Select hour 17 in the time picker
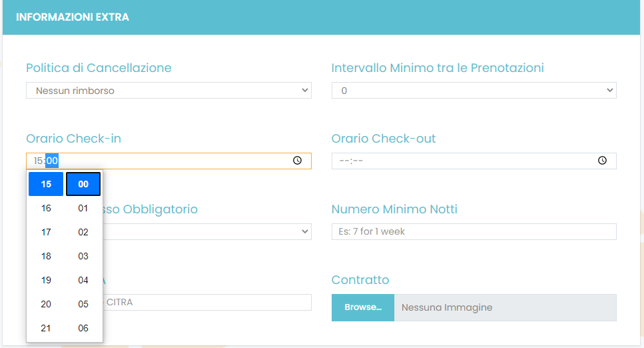Screen dimensions: 644x348 [x=46, y=232]
